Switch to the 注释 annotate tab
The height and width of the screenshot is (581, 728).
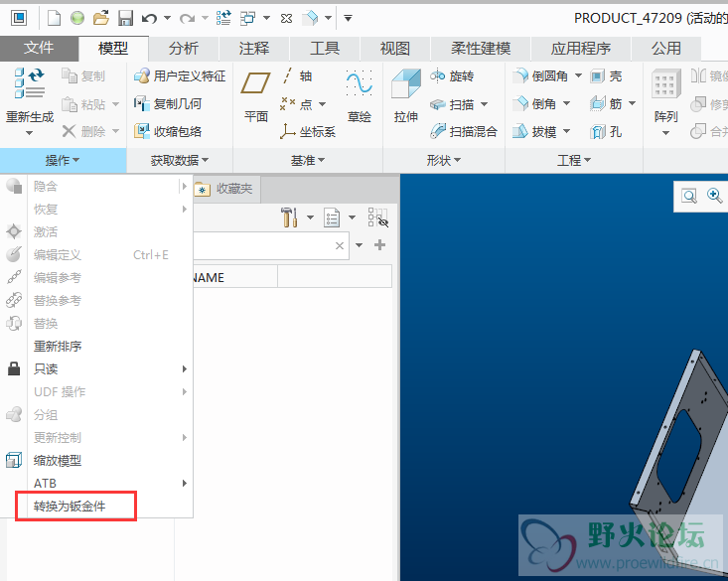(254, 49)
